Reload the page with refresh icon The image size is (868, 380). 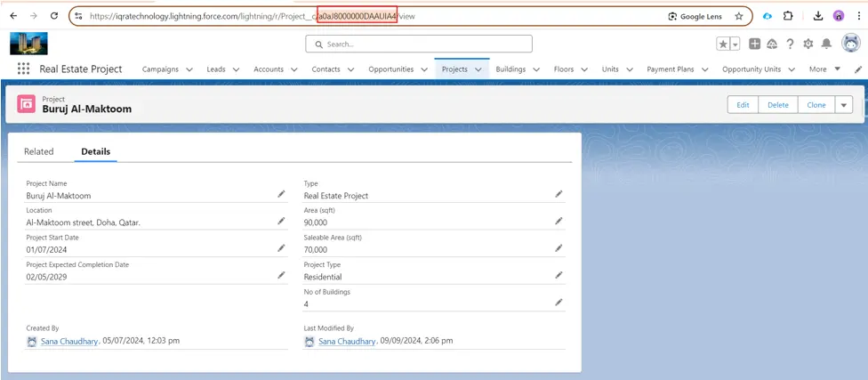pyautogui.click(x=54, y=16)
